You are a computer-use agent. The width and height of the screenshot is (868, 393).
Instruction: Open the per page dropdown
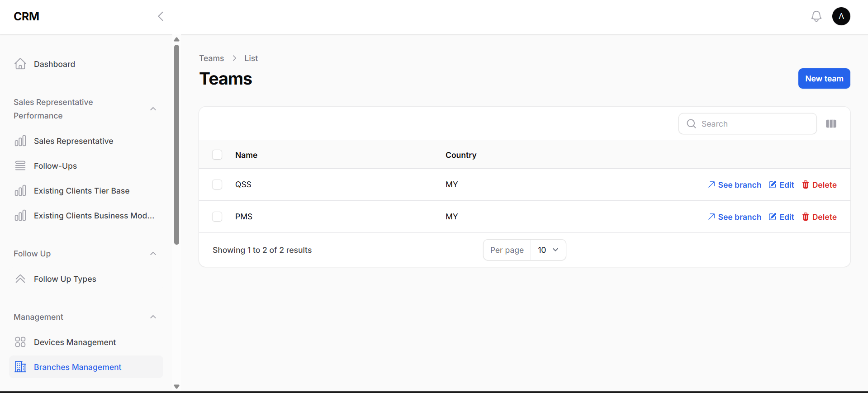pos(548,250)
